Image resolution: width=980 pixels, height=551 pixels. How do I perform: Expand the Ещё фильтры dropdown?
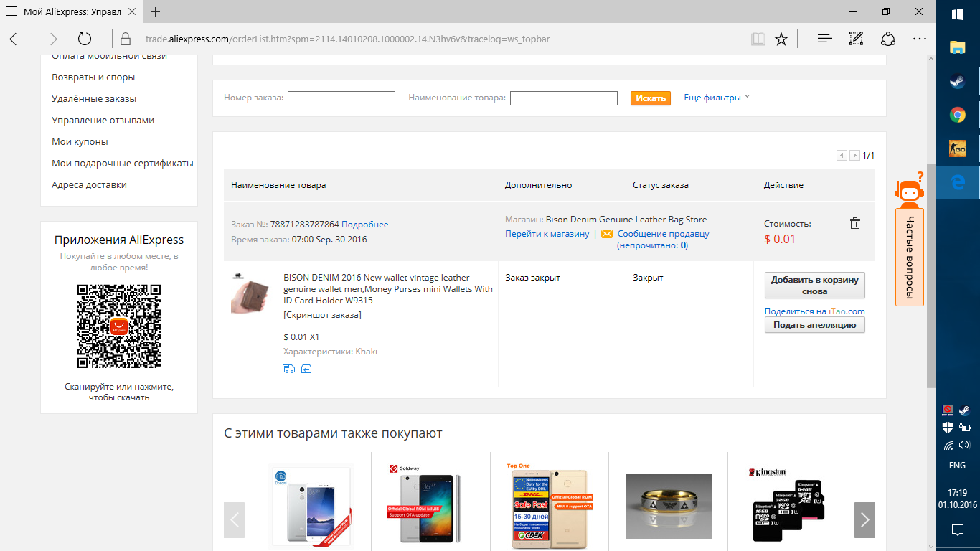pos(717,98)
